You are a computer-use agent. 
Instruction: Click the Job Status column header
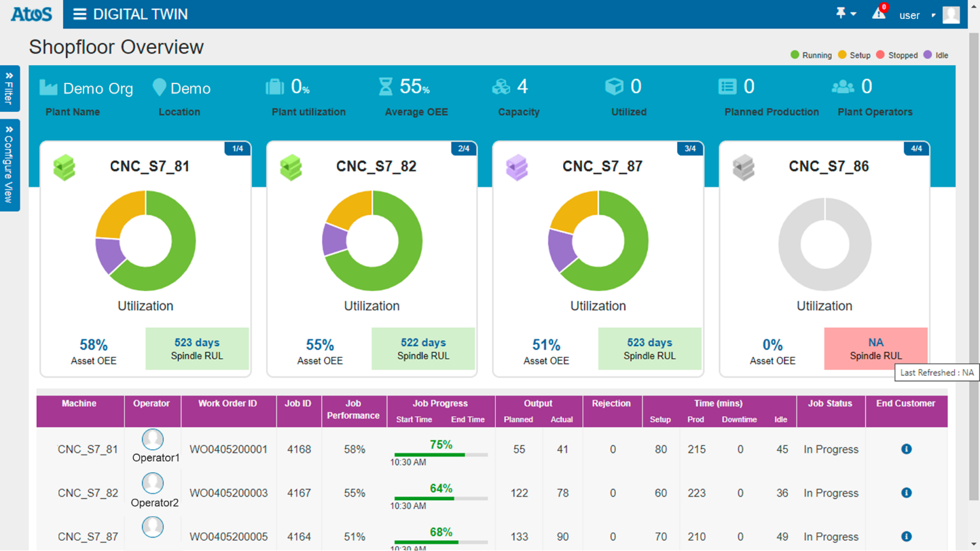coord(830,404)
